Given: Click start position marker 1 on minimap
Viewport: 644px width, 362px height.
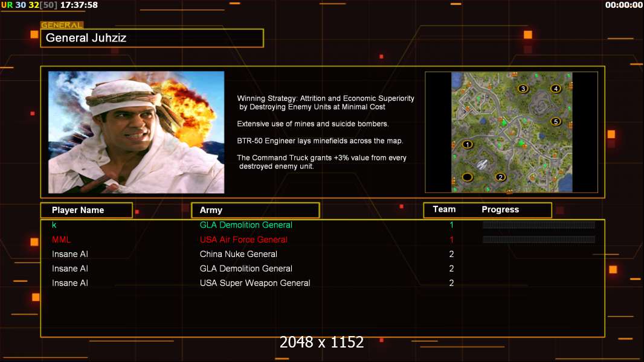Looking at the screenshot, I should tap(467, 144).
